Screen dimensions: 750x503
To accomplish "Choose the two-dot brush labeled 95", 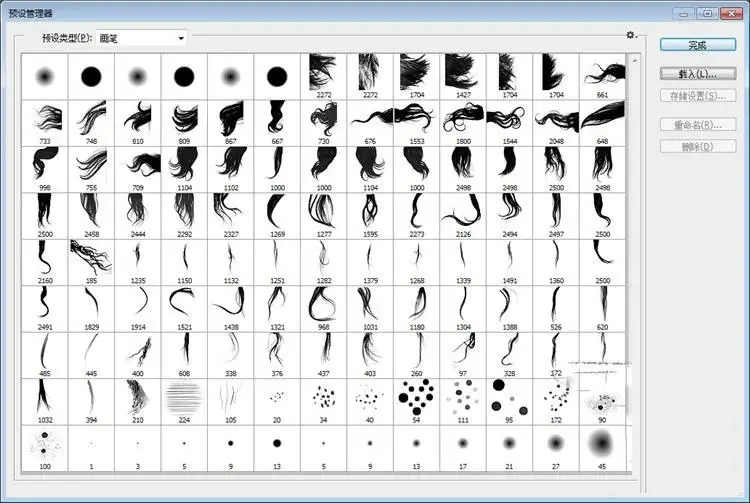I will click(509, 400).
